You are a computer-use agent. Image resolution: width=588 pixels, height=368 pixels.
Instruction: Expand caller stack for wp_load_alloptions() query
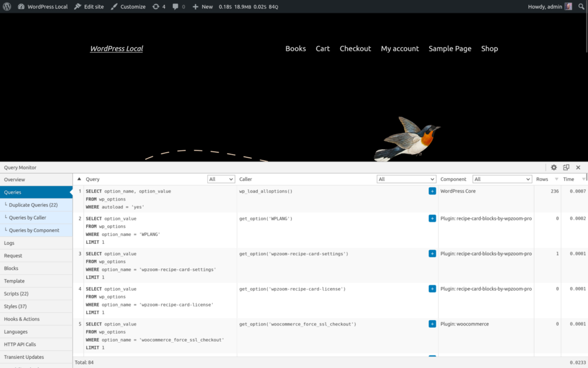(432, 191)
